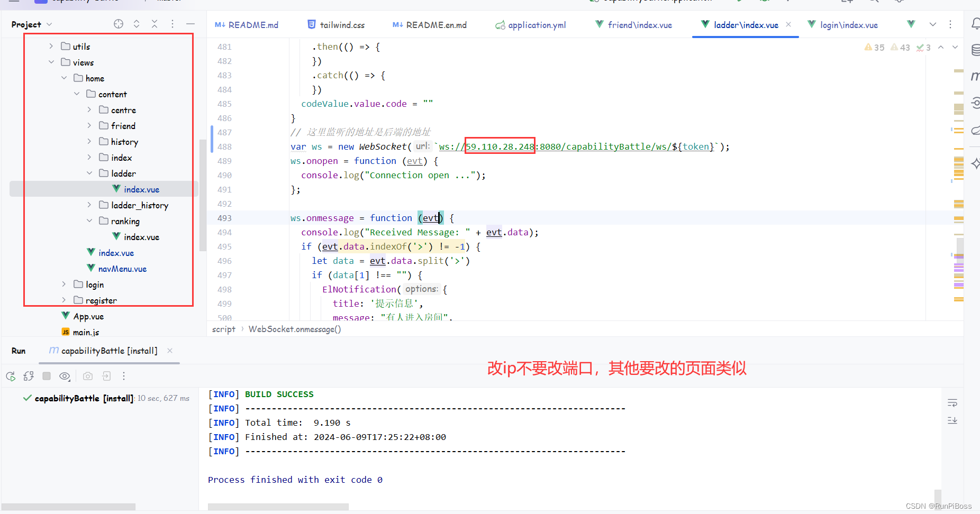Go to previous highlighted problem arrow
This screenshot has height=514, width=980.
click(941, 47)
